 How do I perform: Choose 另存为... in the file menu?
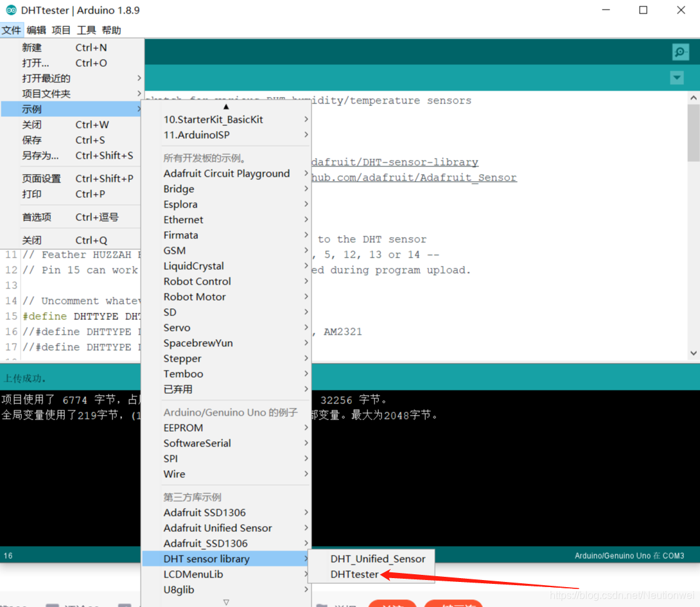72,155
